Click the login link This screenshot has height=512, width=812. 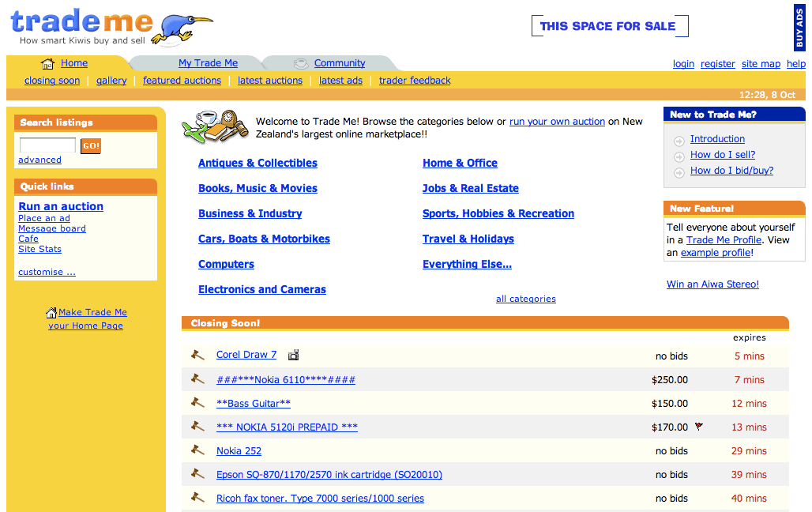click(x=683, y=64)
